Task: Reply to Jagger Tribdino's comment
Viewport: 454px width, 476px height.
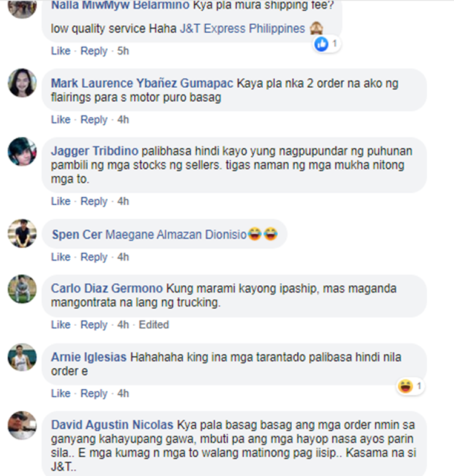Action: (x=94, y=201)
